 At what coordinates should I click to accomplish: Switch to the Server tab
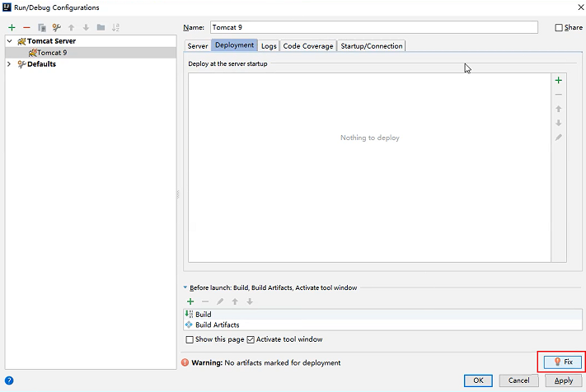tap(197, 46)
